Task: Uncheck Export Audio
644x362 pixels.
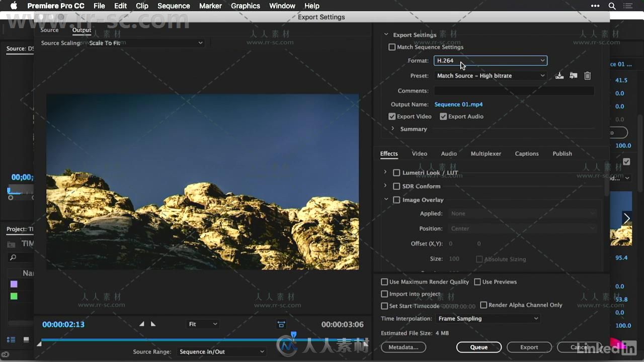Action: 443,116
